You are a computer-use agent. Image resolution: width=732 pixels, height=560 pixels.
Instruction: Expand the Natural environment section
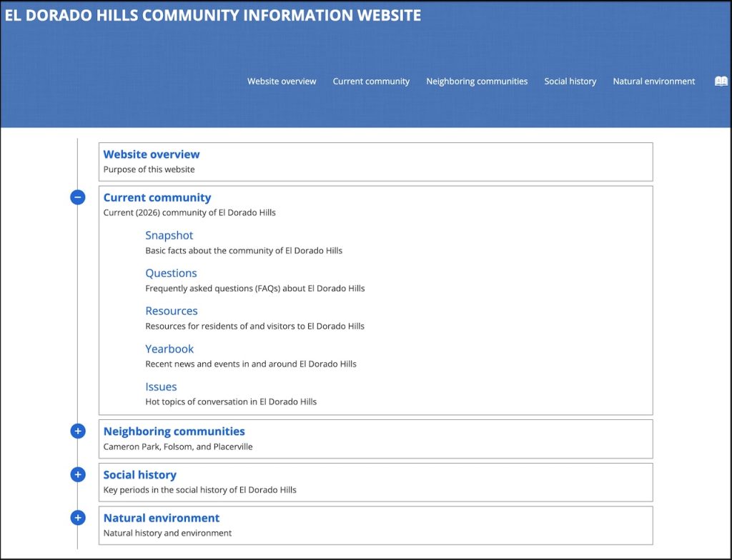[x=78, y=518]
